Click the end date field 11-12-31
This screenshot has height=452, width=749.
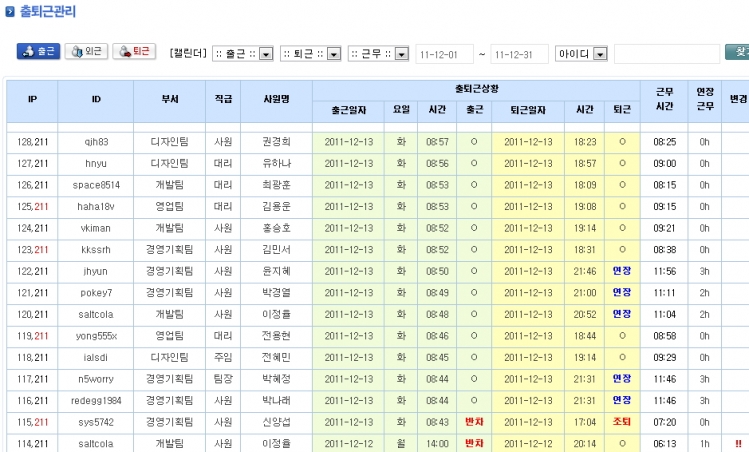519,53
